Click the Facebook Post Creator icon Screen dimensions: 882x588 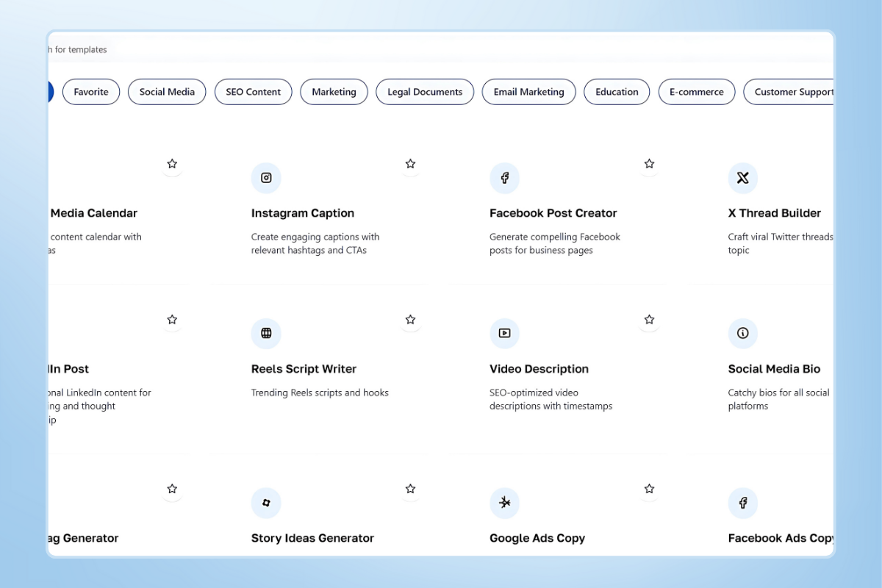[504, 177]
